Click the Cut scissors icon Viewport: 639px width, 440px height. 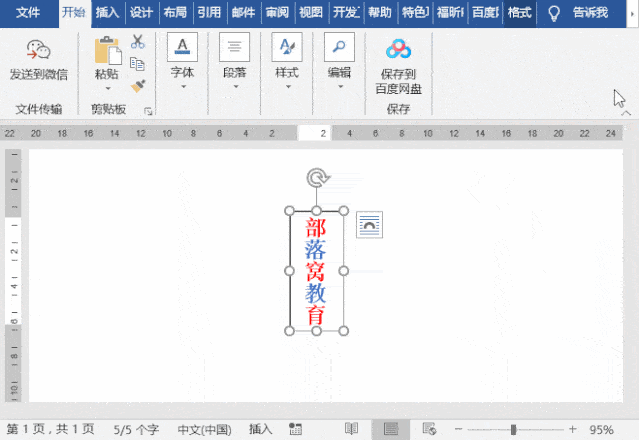point(138,42)
